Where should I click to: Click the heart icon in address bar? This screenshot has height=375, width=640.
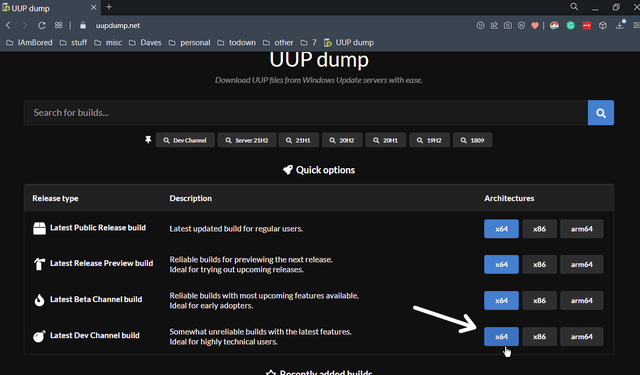coord(535,25)
